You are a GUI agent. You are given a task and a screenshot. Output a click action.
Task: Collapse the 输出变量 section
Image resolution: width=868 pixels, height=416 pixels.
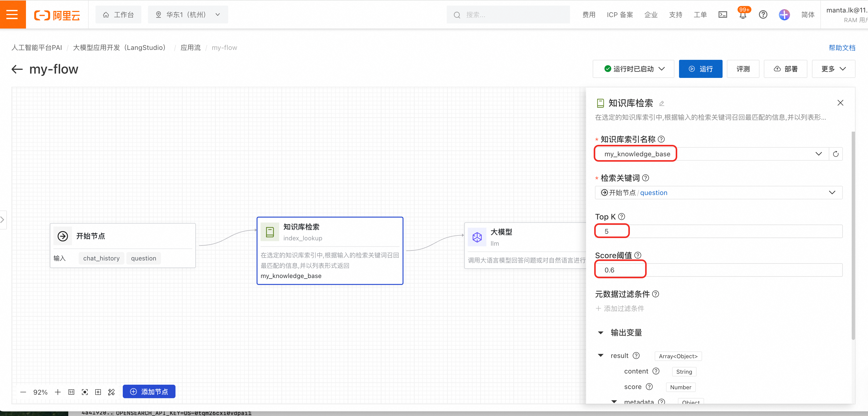(601, 332)
